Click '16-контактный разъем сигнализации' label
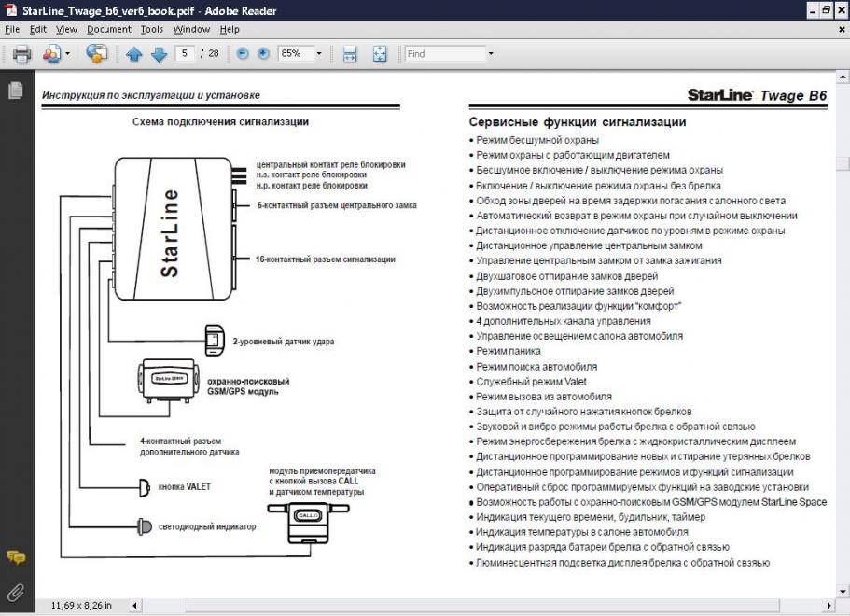Screen dimensions: 850x616 pyautogui.click(x=326, y=259)
